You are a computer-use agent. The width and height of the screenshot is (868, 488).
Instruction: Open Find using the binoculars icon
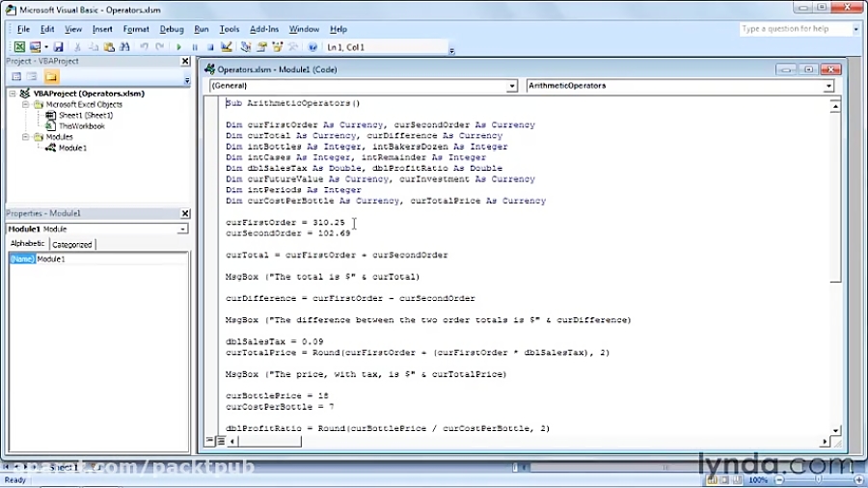click(x=124, y=47)
